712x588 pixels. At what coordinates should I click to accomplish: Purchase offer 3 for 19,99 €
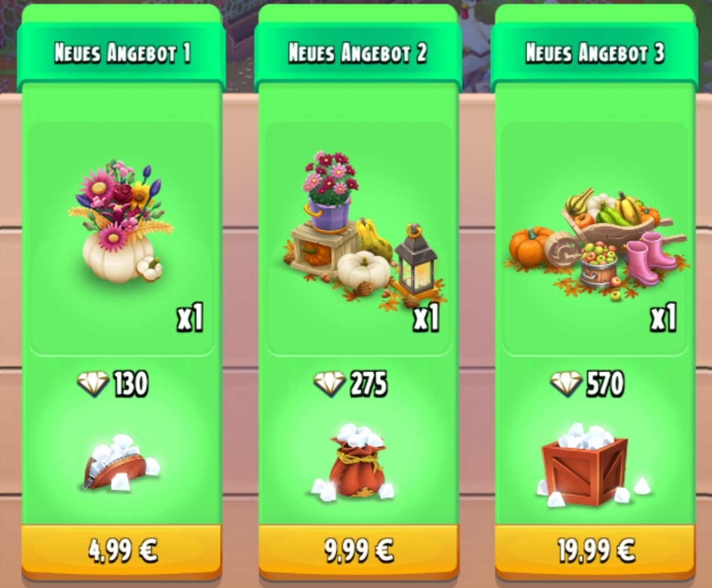[595, 551]
